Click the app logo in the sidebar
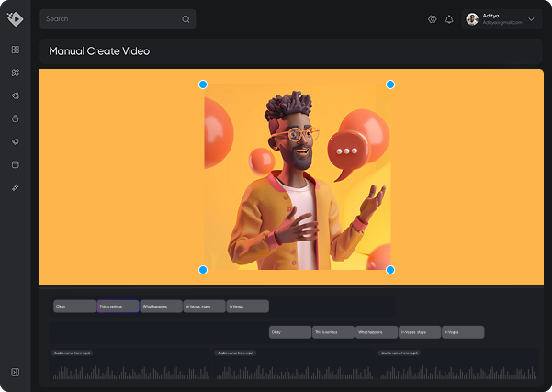 pyautogui.click(x=15, y=18)
